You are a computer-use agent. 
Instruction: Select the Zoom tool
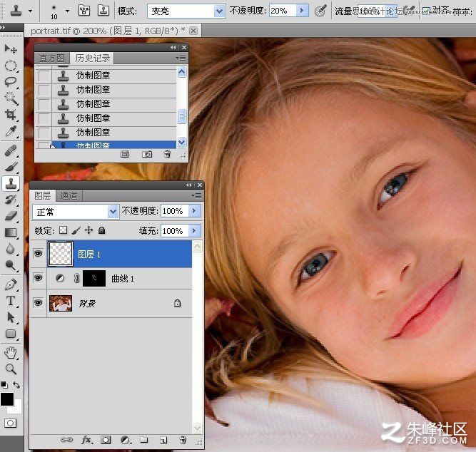coord(11,369)
